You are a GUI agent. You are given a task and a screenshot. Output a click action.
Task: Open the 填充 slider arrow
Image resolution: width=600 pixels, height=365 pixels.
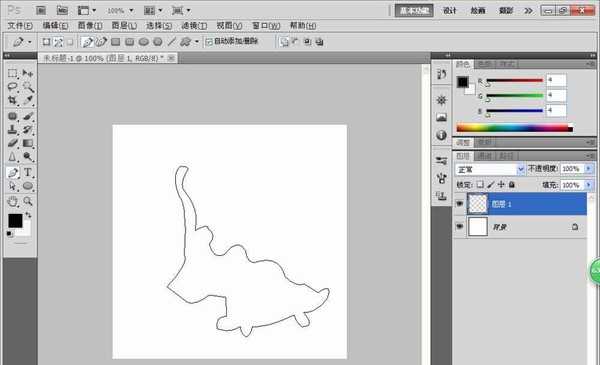pyautogui.click(x=589, y=185)
